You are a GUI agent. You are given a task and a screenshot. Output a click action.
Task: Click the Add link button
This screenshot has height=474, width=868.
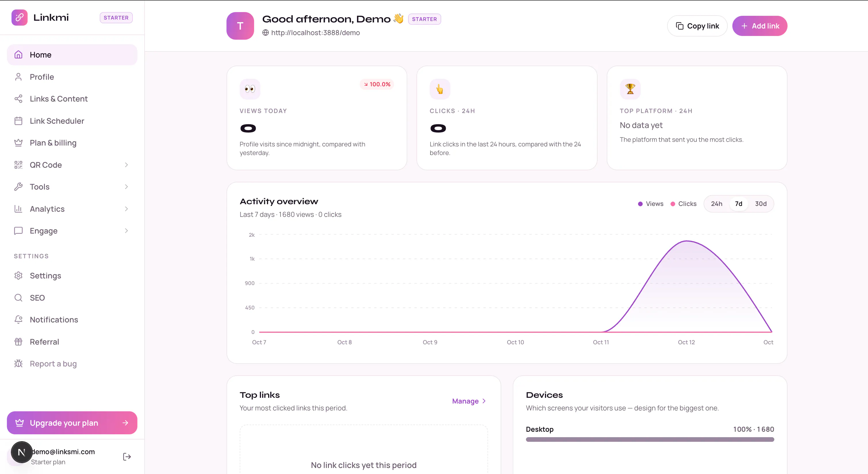coord(759,26)
